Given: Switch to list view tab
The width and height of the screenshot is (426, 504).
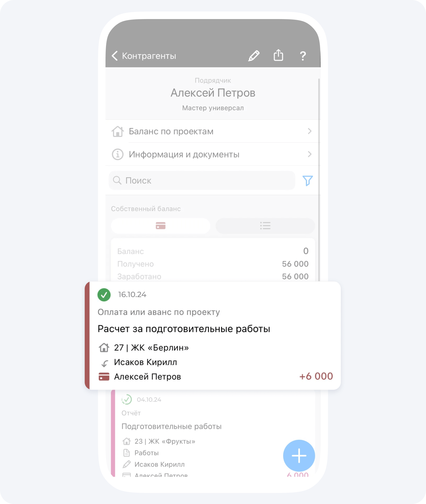Looking at the screenshot, I should (265, 226).
